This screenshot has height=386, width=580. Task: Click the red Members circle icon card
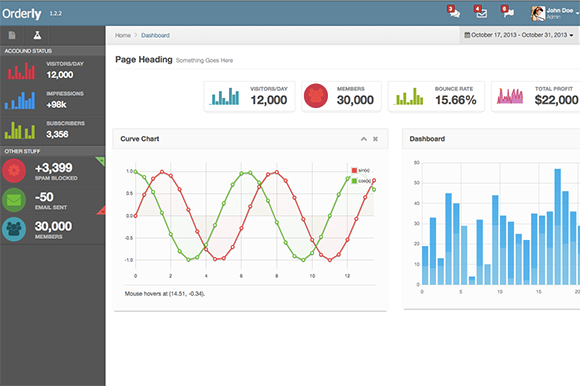coord(316,96)
